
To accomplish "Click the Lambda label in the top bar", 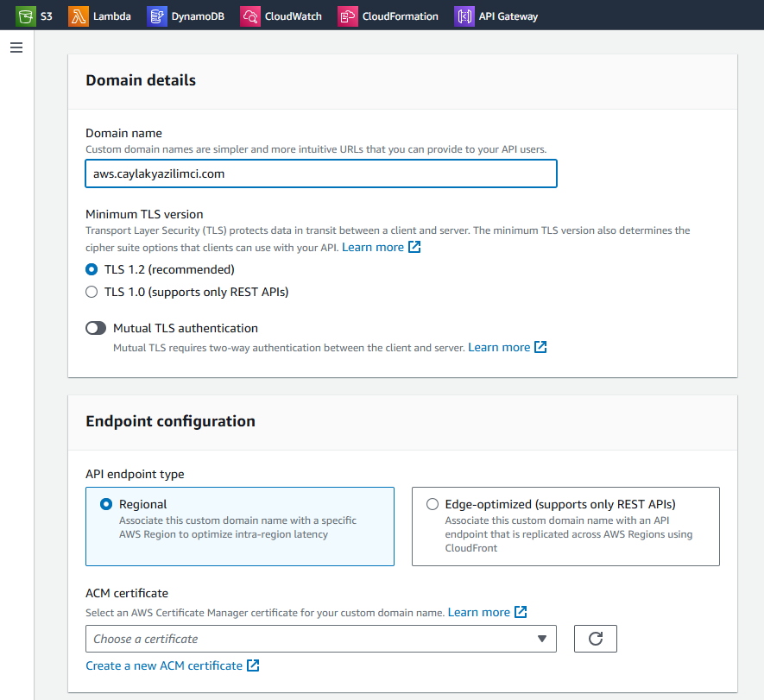I will [112, 16].
